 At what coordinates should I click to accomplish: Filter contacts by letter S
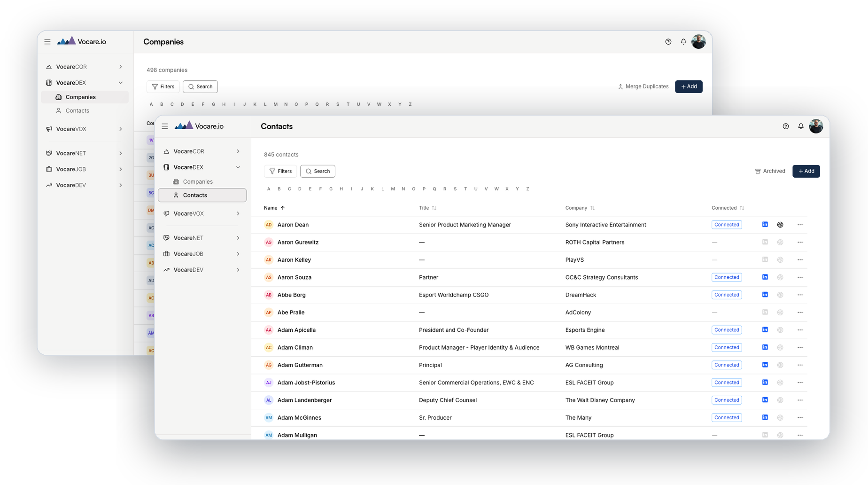click(x=455, y=189)
